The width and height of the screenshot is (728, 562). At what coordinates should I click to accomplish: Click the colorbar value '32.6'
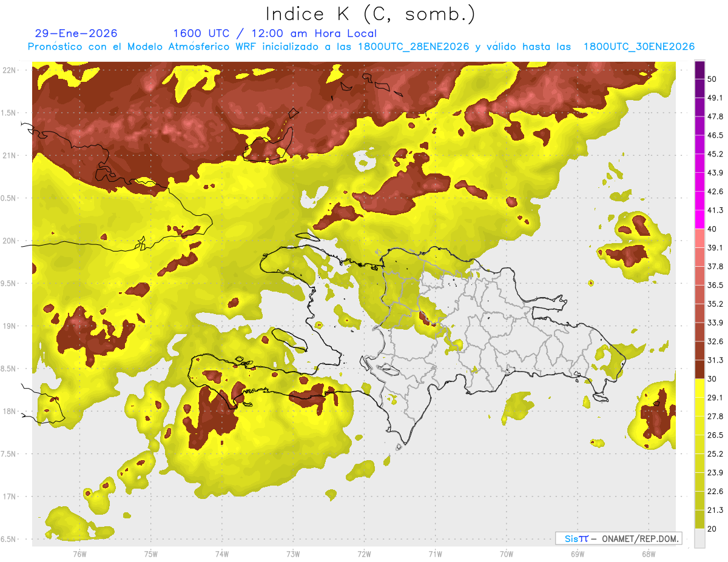pyautogui.click(x=715, y=341)
